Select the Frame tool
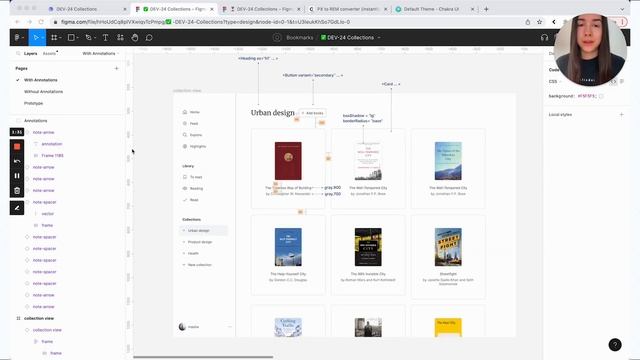Image resolution: width=640 pixels, height=360 pixels. coord(54,38)
